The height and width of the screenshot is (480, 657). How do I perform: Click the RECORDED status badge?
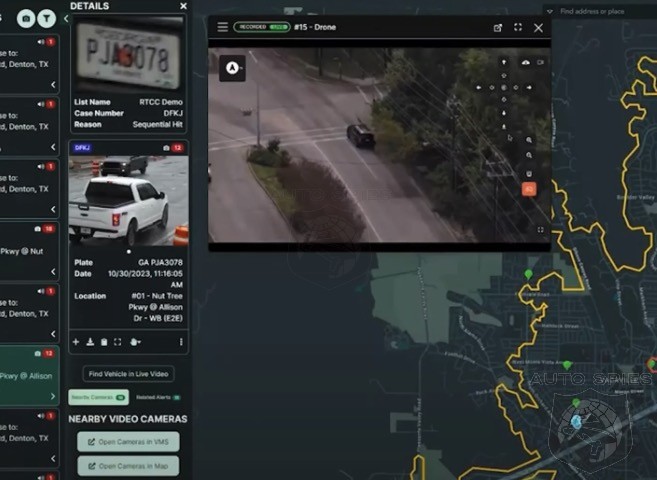[262, 27]
